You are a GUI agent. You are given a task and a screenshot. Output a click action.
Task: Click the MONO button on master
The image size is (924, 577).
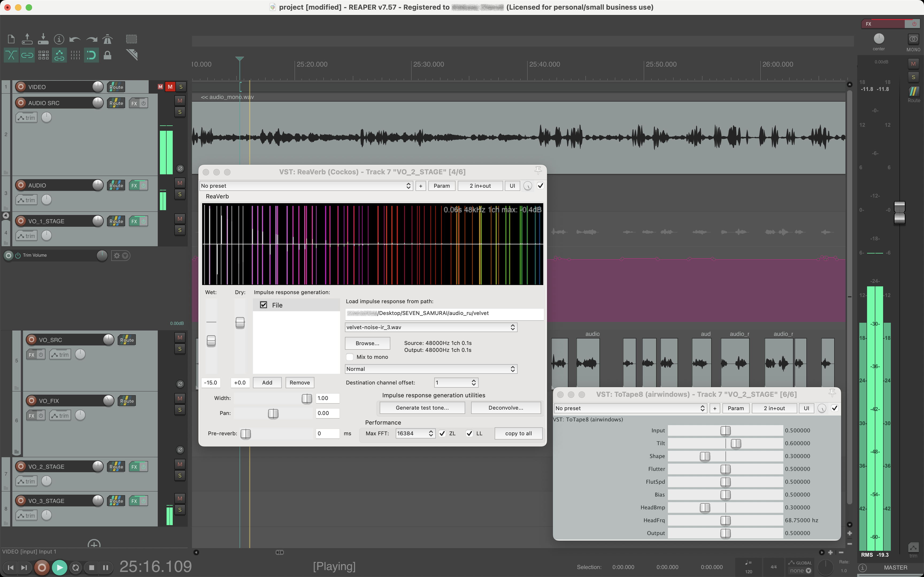click(x=913, y=39)
